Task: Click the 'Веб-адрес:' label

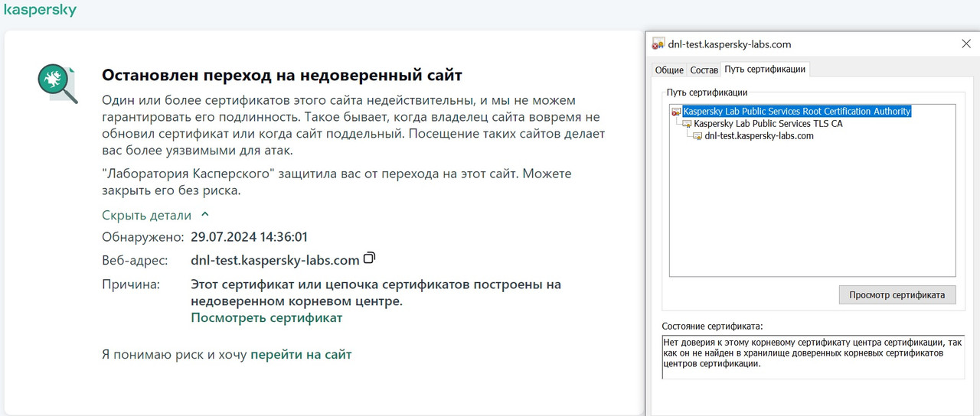Action: (135, 260)
